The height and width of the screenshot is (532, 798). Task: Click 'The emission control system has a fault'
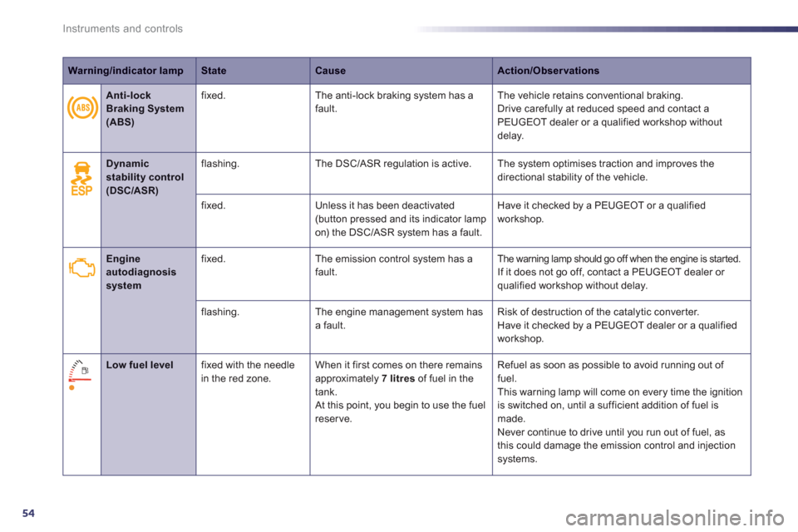coord(393,265)
